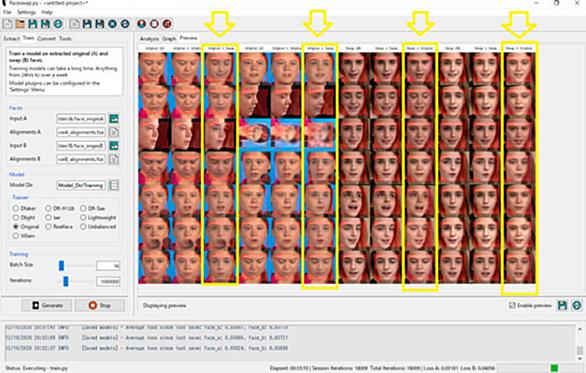This screenshot has width=586, height=373.
Task: Toggle the Enable preview checkbox
Action: click(512, 305)
